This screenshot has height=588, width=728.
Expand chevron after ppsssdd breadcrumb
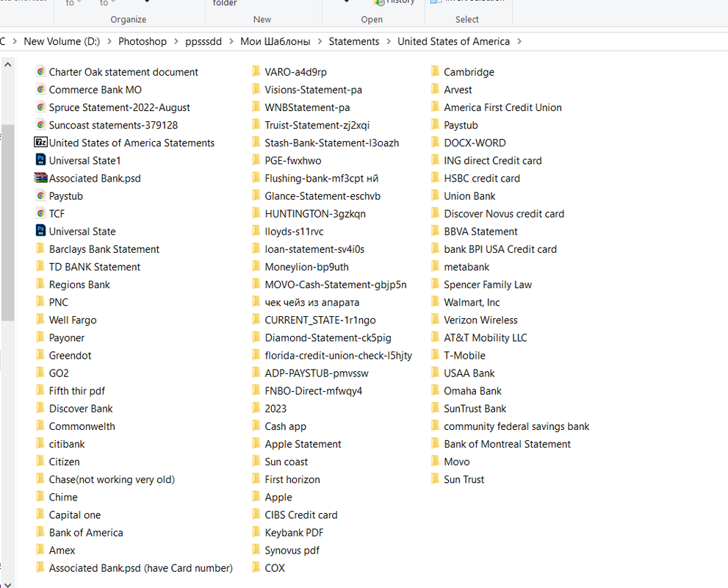[x=231, y=41]
